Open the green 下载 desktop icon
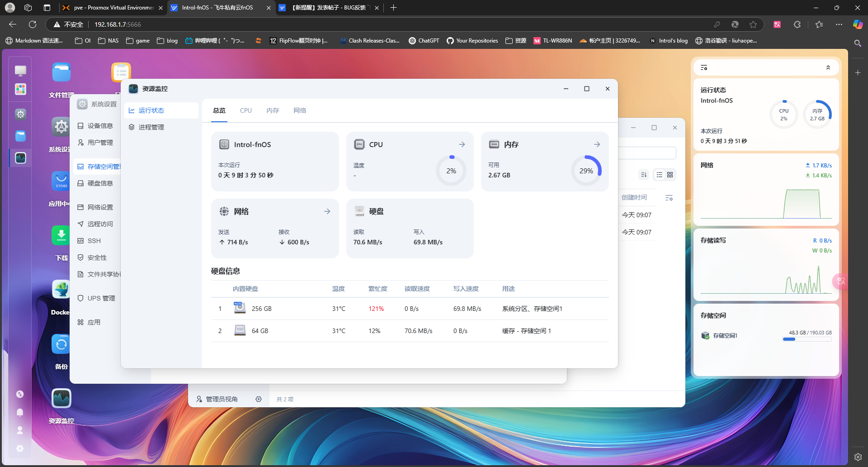The width and height of the screenshot is (868, 467). coord(61,235)
